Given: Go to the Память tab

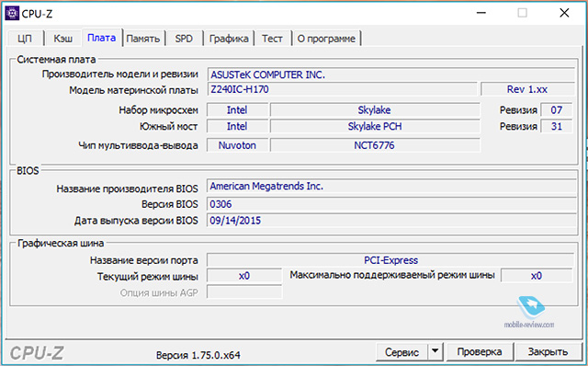Looking at the screenshot, I should (x=143, y=39).
